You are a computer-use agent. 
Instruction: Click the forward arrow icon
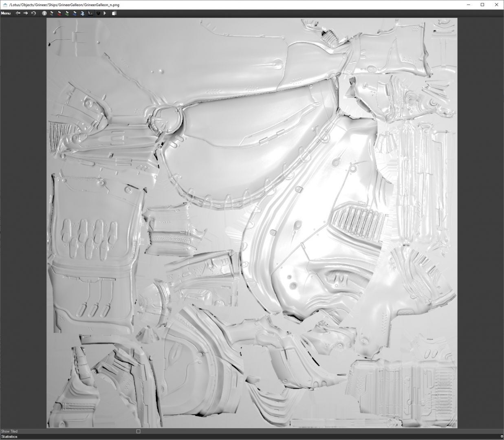coord(26,13)
